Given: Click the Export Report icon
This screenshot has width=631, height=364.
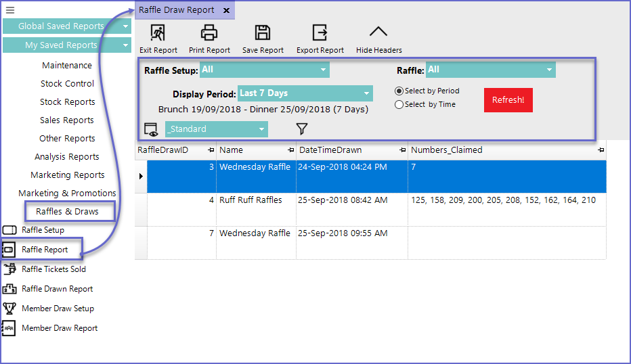Looking at the screenshot, I should [x=320, y=33].
